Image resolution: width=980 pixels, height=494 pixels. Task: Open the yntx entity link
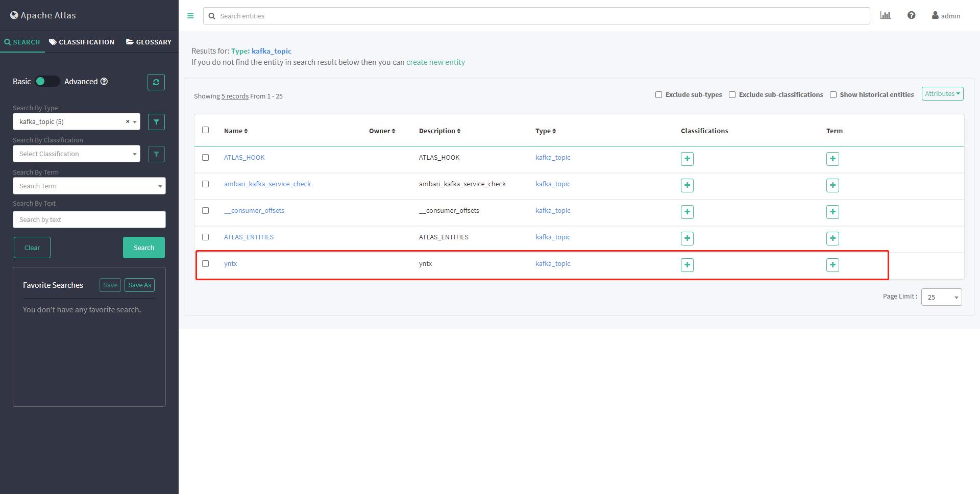pyautogui.click(x=230, y=263)
